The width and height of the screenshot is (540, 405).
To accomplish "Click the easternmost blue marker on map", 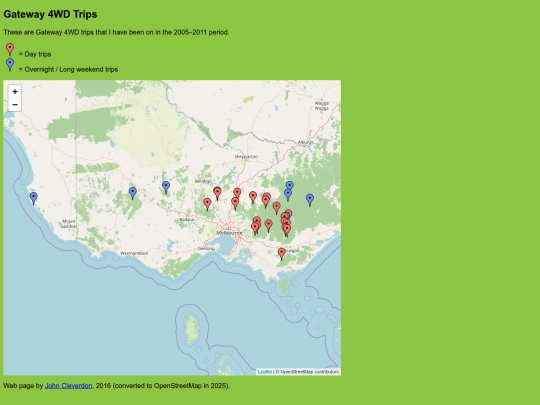I will 310,200.
